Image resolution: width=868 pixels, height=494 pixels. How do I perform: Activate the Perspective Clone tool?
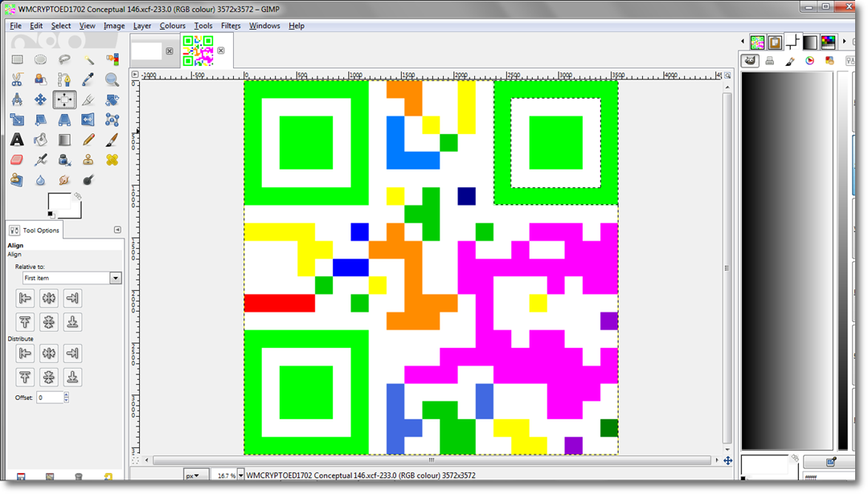(x=17, y=180)
